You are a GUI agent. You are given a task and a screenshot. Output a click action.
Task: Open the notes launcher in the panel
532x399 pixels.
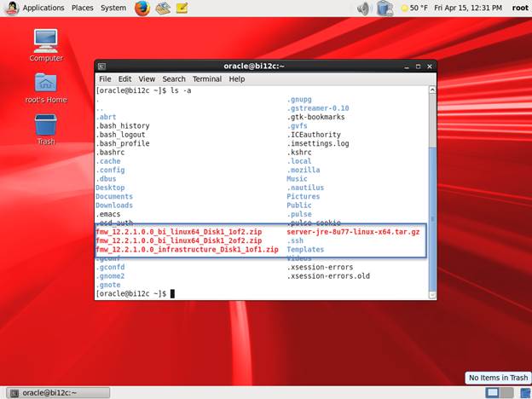[182, 9]
